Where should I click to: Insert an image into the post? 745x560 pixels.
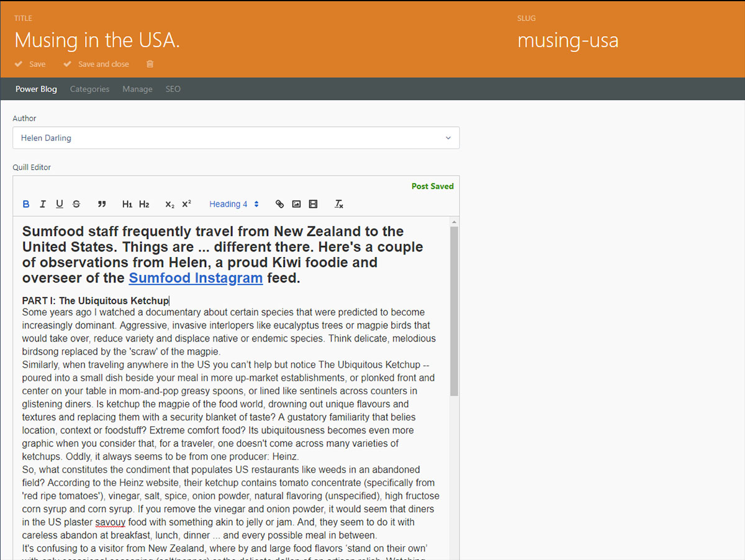pos(296,204)
